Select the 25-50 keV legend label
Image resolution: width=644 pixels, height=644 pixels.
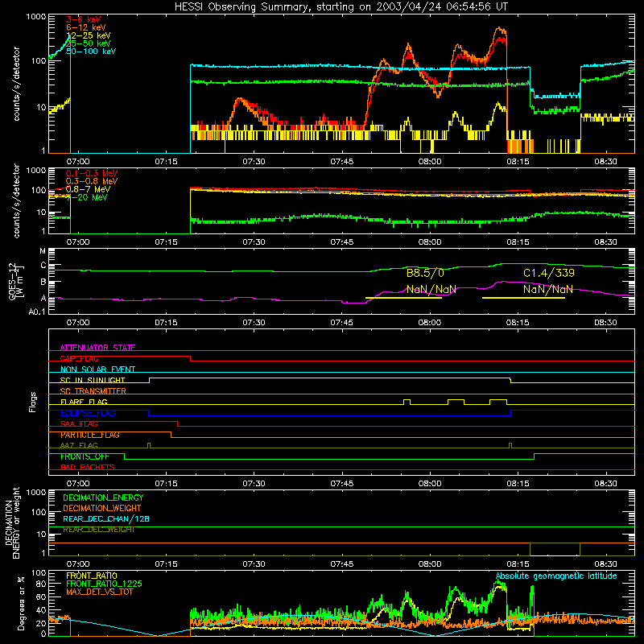[x=89, y=43]
